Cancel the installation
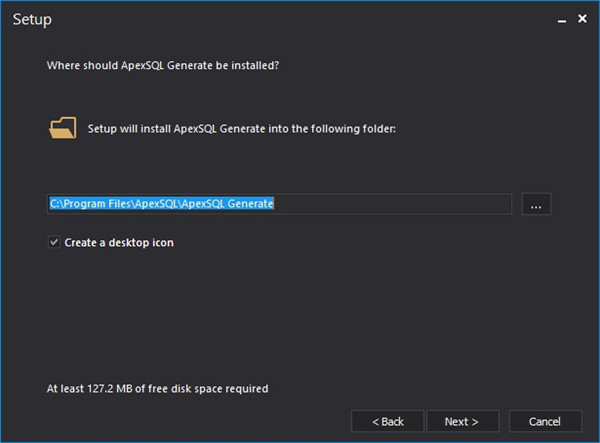 [545, 421]
